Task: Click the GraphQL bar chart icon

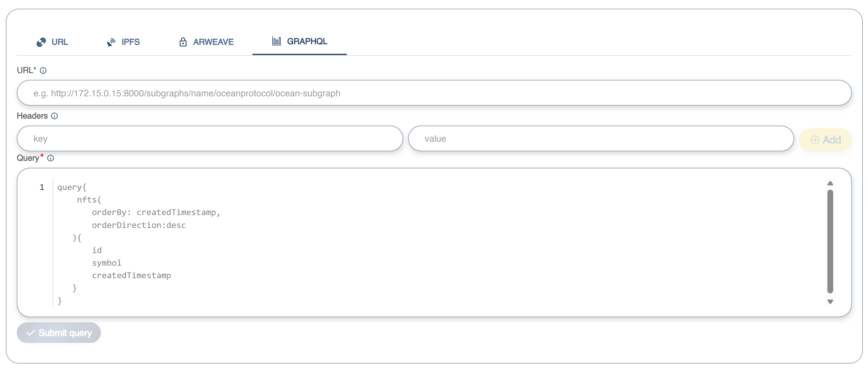Action: 276,41
